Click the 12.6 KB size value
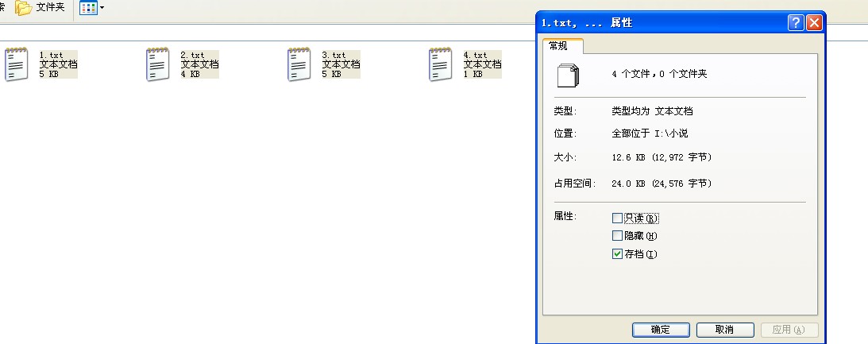868x344 pixels. tap(662, 157)
